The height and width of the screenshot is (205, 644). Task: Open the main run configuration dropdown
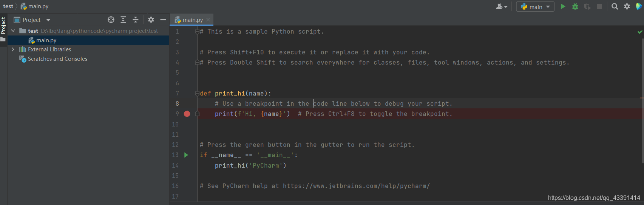pos(535,6)
